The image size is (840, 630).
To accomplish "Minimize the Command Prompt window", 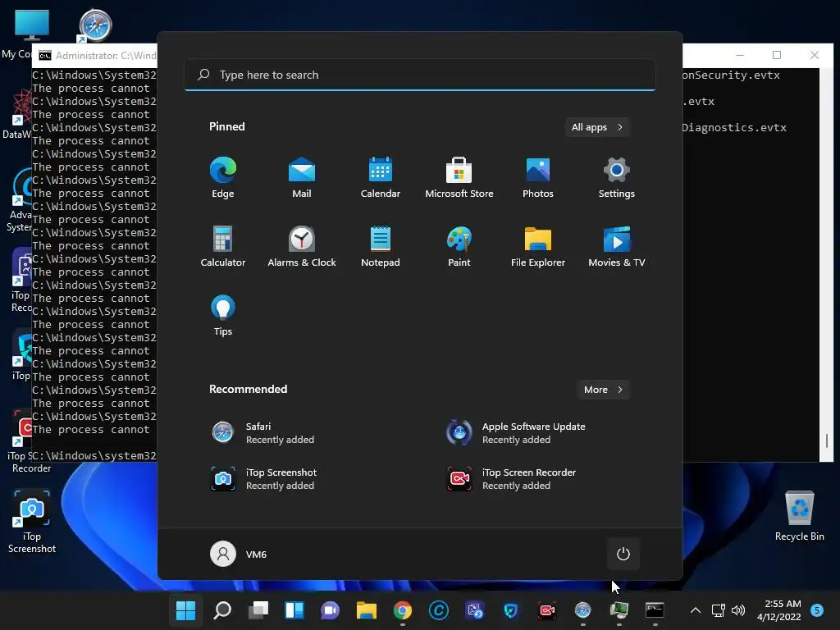I will [x=740, y=55].
